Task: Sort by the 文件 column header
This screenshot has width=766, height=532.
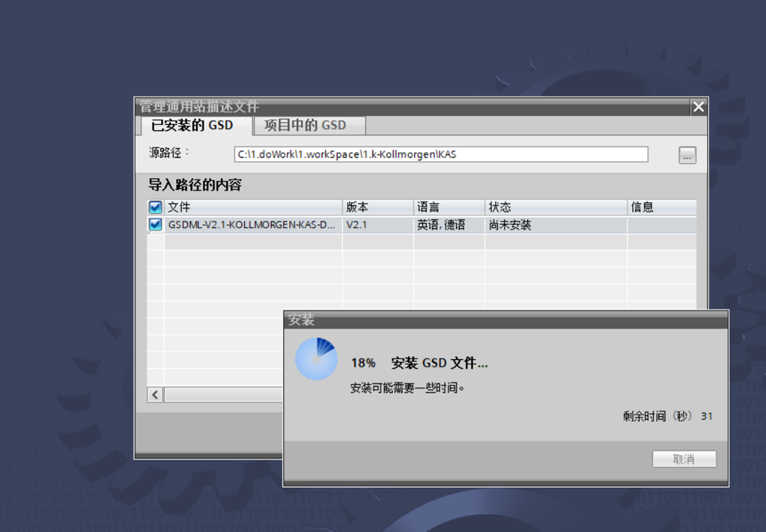Action: [251, 208]
